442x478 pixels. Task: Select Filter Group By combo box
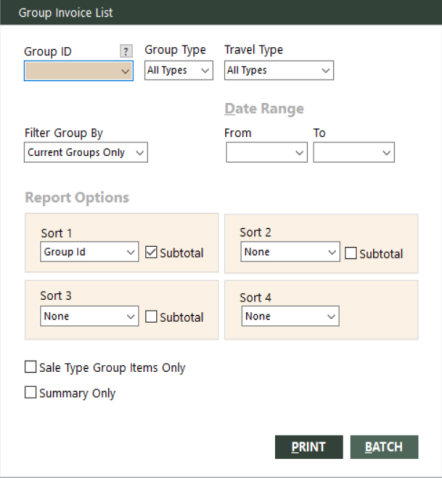pos(86,153)
